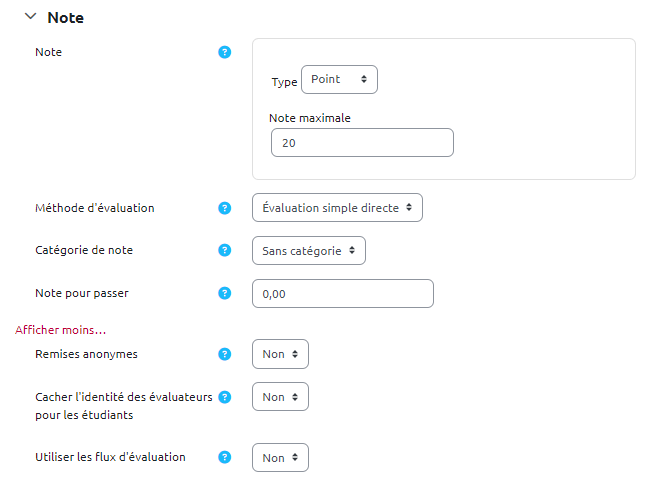This screenshot has height=482, width=656.
Task: Collapse the Note section chevron
Action: pyautogui.click(x=30, y=17)
